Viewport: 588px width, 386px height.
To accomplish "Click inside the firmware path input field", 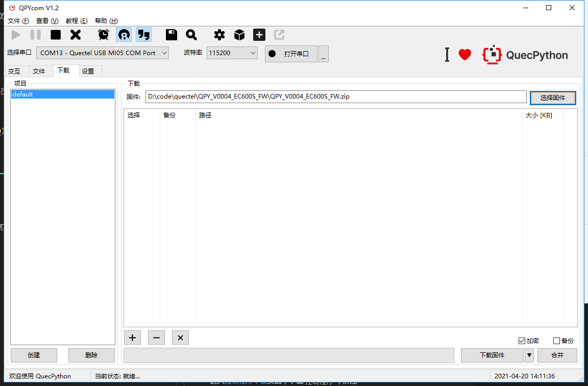I will (x=336, y=96).
